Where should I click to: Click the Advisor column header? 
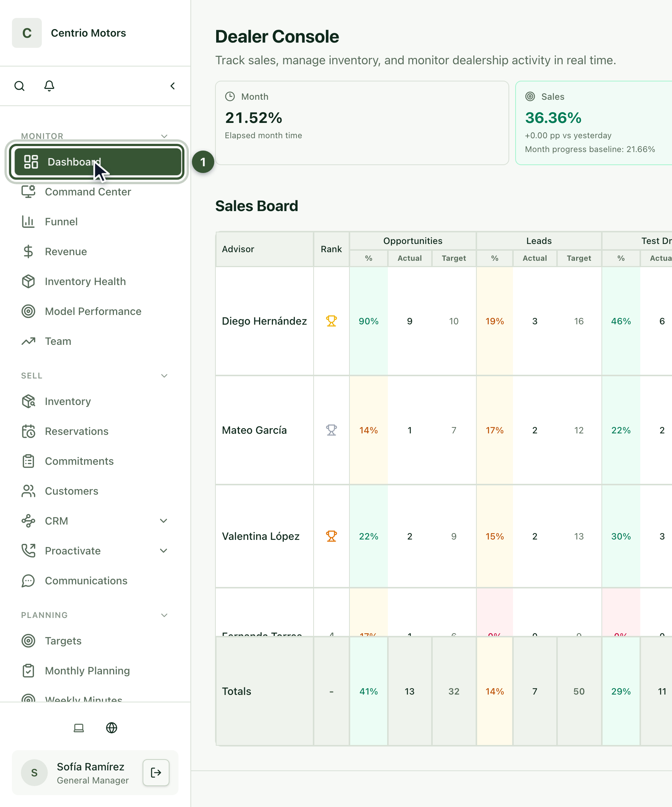(265, 249)
